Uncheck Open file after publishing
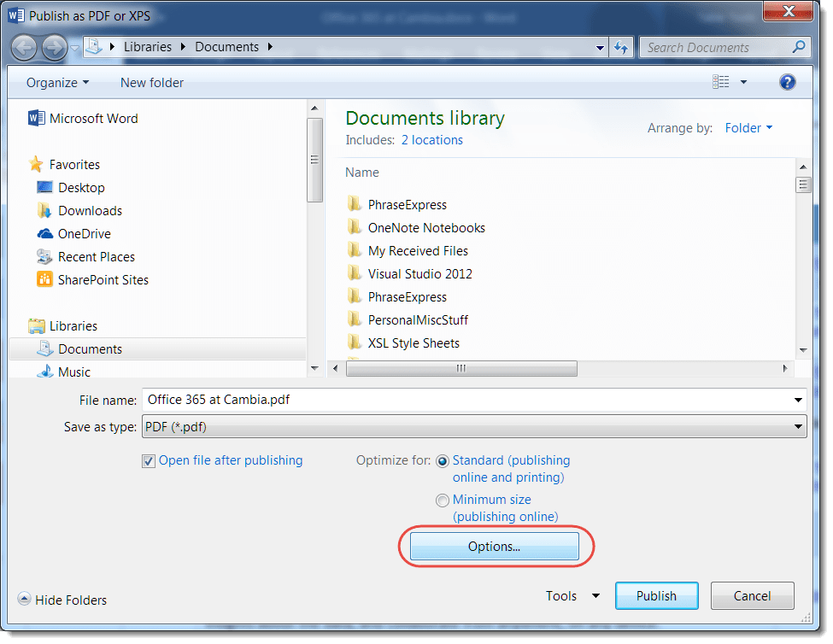The image size is (833, 644). [148, 460]
